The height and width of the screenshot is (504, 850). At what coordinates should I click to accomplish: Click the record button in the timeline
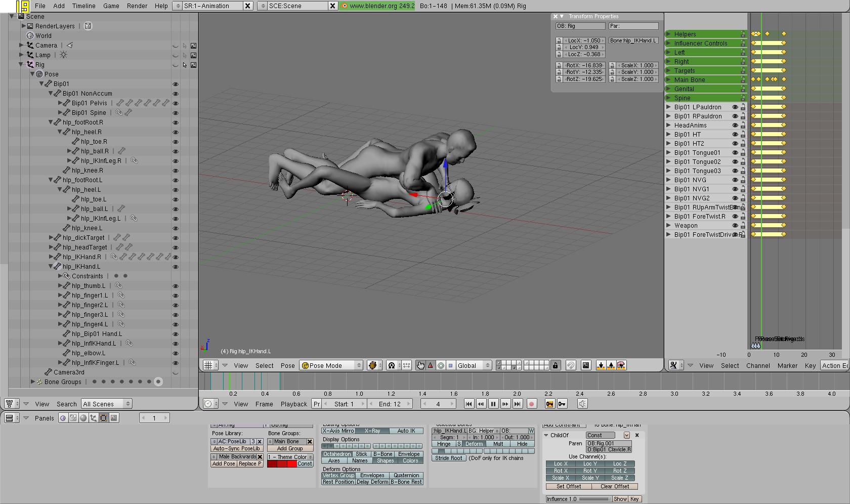(x=531, y=404)
